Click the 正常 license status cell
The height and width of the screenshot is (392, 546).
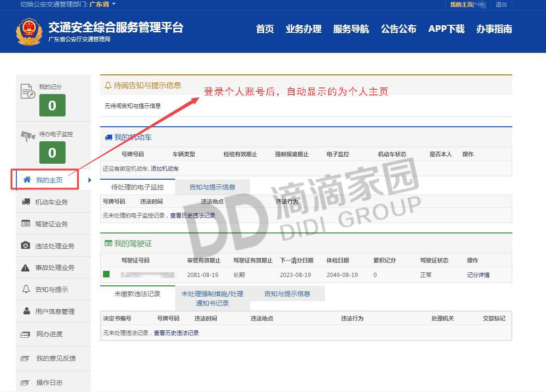[x=426, y=275]
